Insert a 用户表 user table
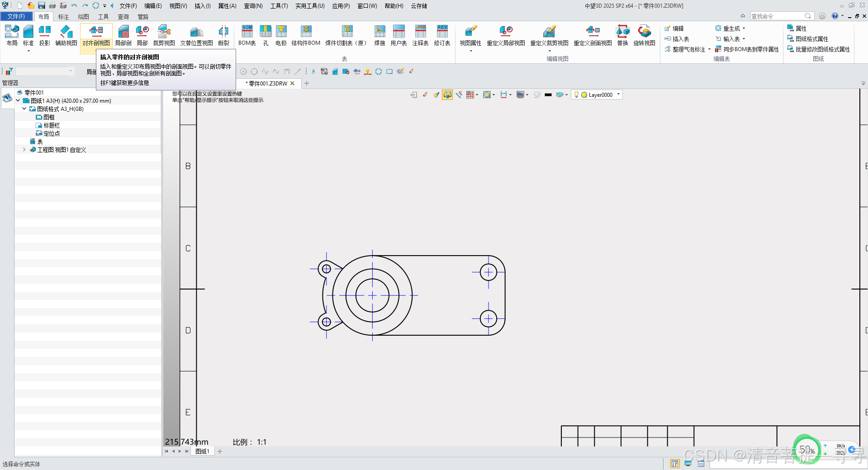 [398, 36]
